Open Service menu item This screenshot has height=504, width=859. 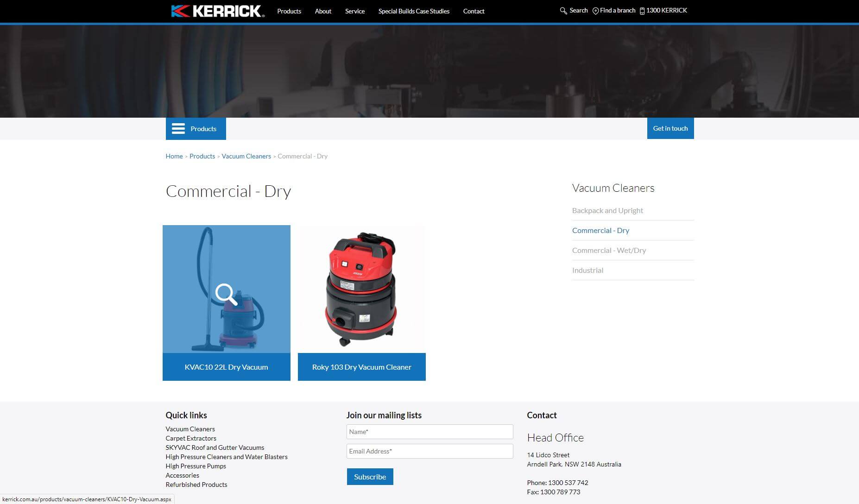pyautogui.click(x=355, y=11)
